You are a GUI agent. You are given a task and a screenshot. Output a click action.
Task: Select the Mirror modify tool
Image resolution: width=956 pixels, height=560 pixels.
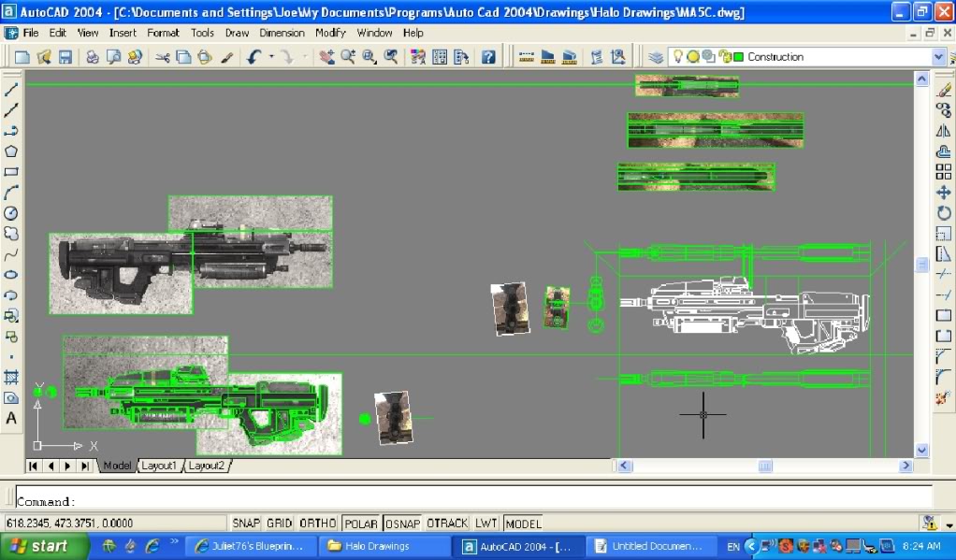pos(943,131)
